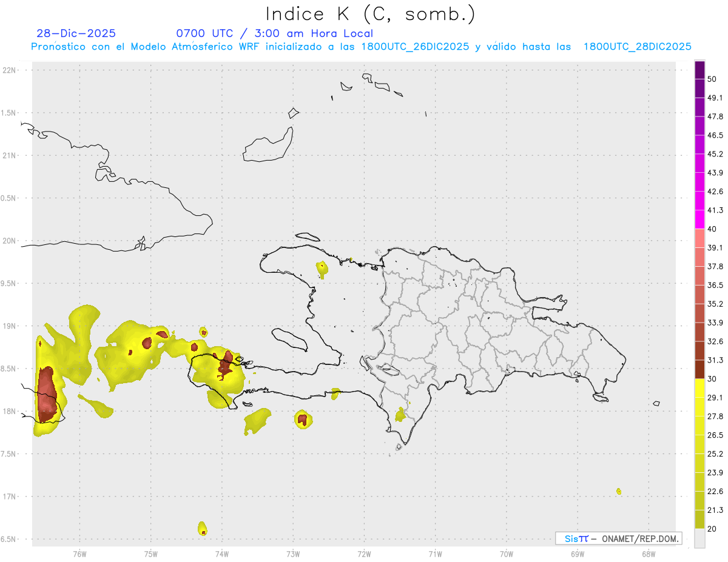Click the '73W' longitude label

click(x=293, y=554)
